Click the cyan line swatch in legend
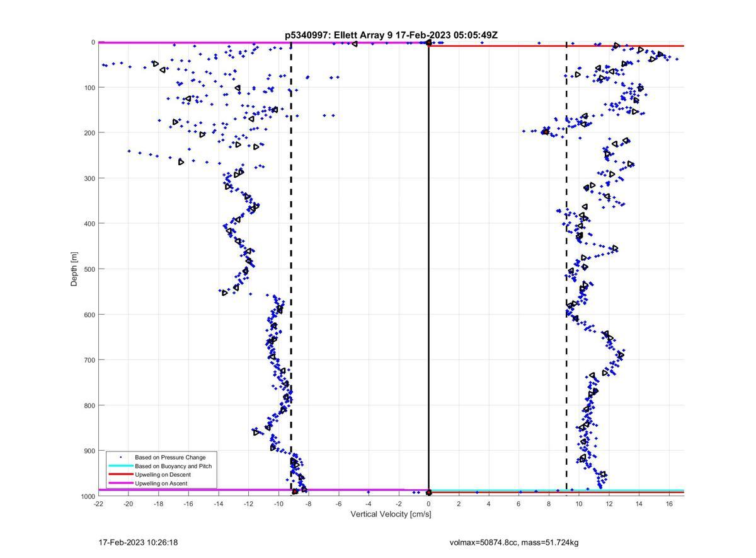 120,466
